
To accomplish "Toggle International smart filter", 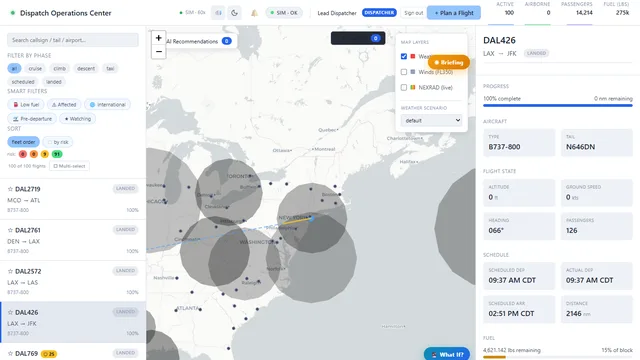I will tap(108, 104).
